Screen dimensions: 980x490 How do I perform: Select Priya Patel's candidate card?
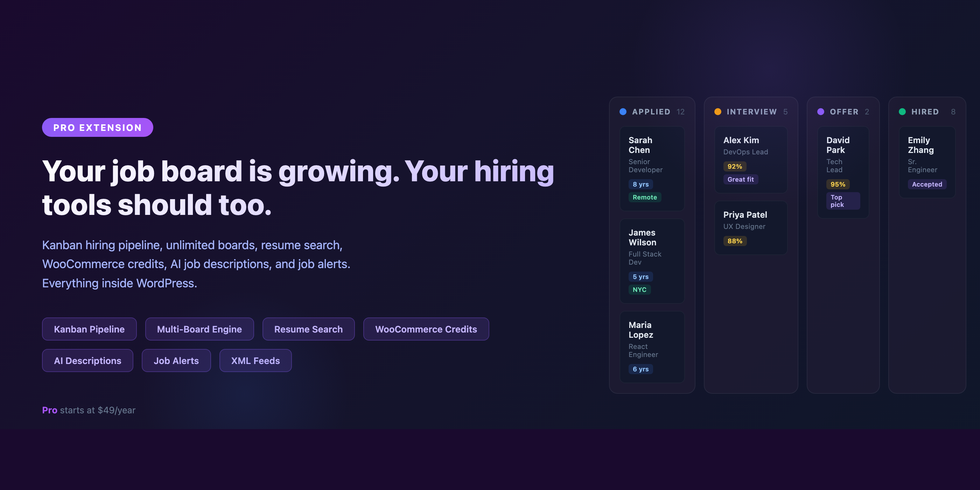click(x=751, y=227)
